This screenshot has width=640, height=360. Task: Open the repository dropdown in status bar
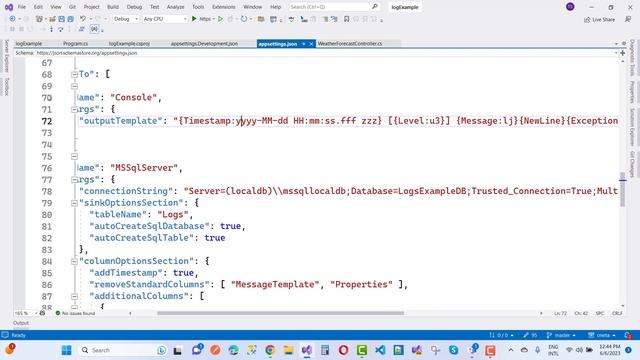(602, 335)
